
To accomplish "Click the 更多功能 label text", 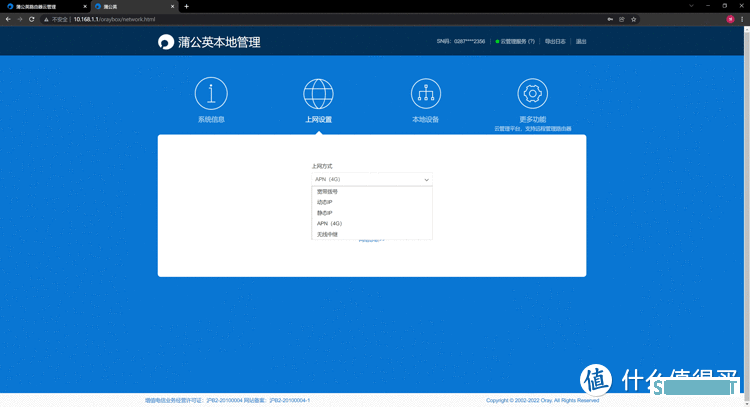I will click(x=532, y=120).
